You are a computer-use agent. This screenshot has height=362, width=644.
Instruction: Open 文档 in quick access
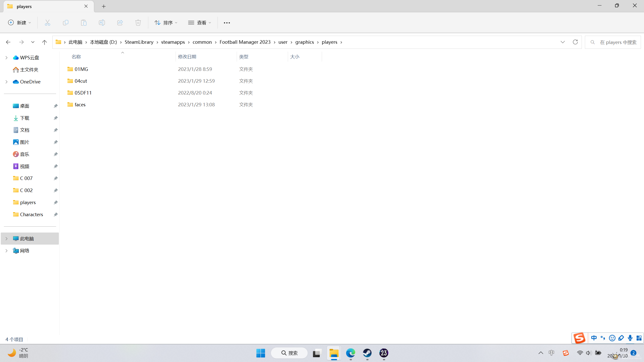tap(25, 130)
